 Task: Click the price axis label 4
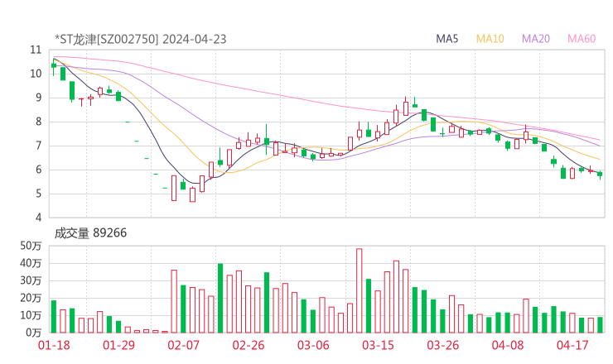click(x=38, y=218)
